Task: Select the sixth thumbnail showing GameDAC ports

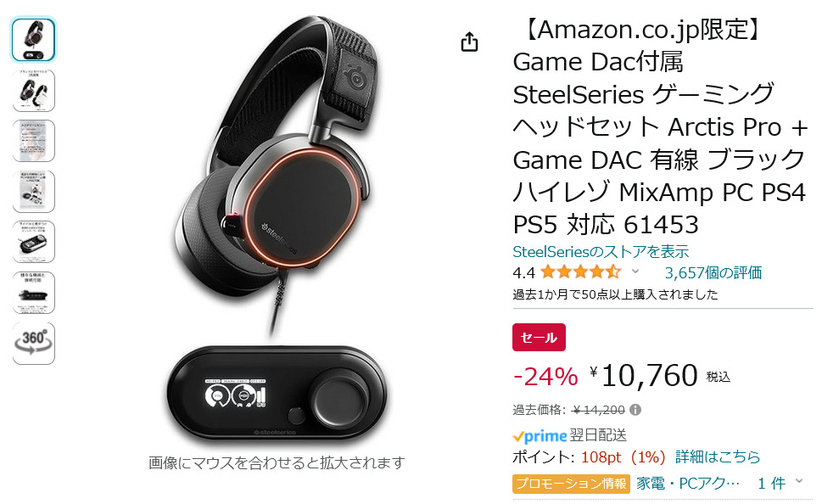Action: [x=34, y=293]
